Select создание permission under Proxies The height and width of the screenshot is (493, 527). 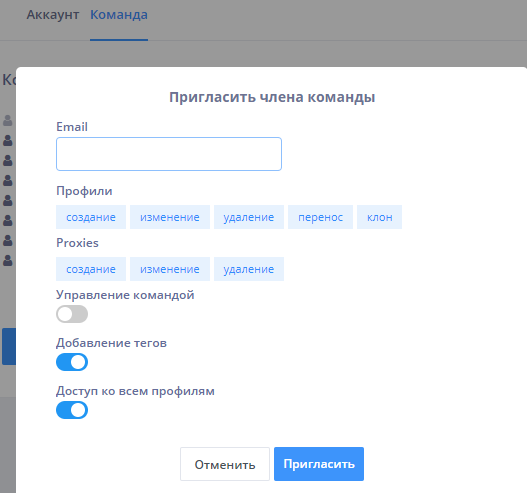point(91,269)
